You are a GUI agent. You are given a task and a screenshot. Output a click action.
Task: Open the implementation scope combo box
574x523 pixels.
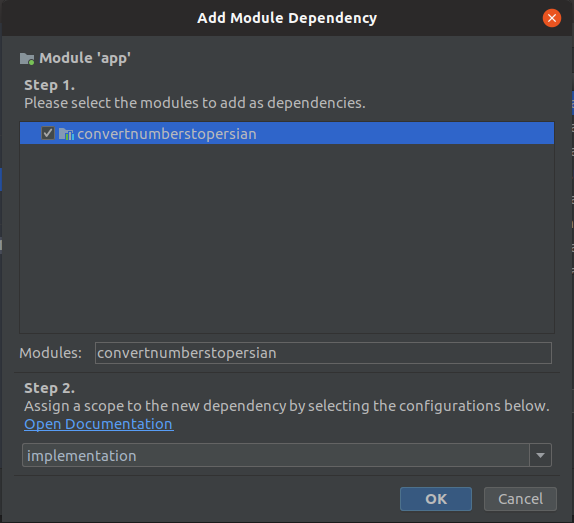(276, 455)
